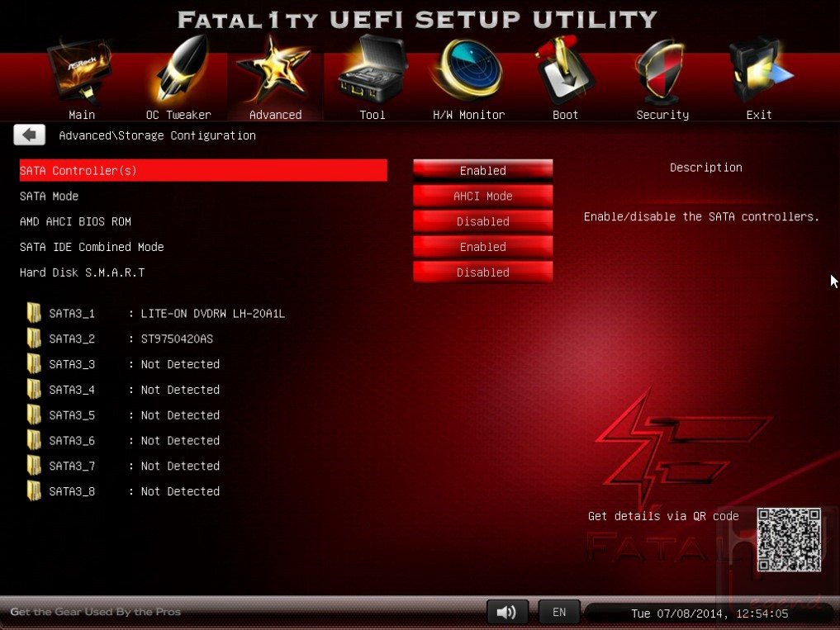Select the SATA3_4 port label
This screenshot has width=840, height=630.
click(x=72, y=390)
